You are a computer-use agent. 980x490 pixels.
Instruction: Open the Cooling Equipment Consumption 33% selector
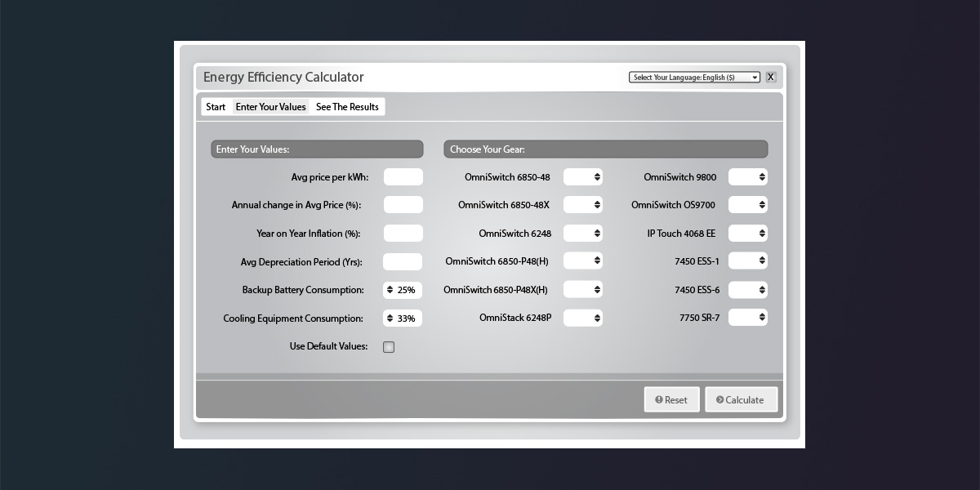[403, 318]
